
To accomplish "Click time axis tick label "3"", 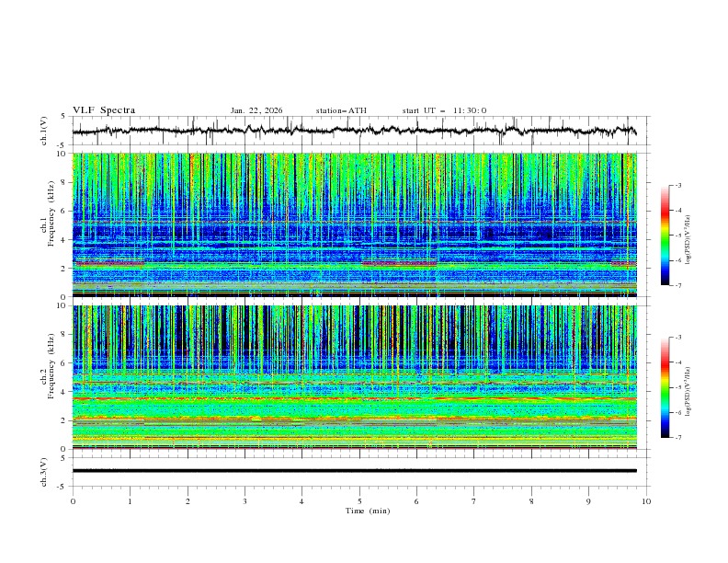I will click(x=245, y=501).
